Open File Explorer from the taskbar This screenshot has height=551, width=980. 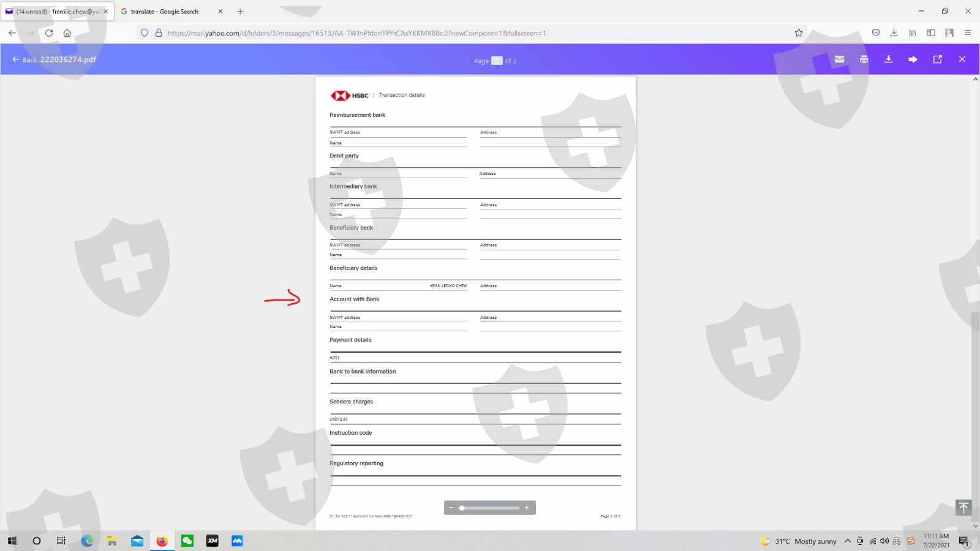[x=112, y=541]
